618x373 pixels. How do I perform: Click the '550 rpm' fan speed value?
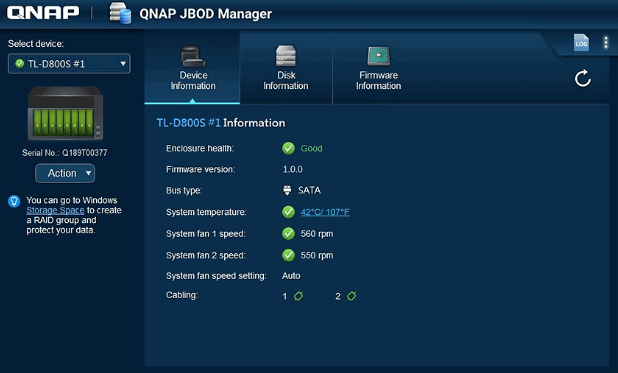pyautogui.click(x=317, y=256)
